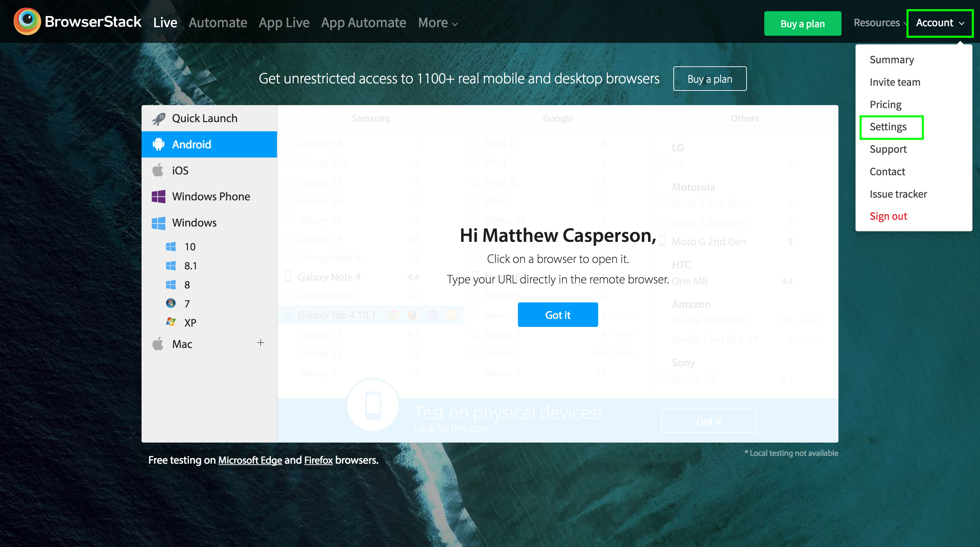The width and height of the screenshot is (980, 547).
Task: Click the Firefox free testing link
Action: tap(318, 460)
